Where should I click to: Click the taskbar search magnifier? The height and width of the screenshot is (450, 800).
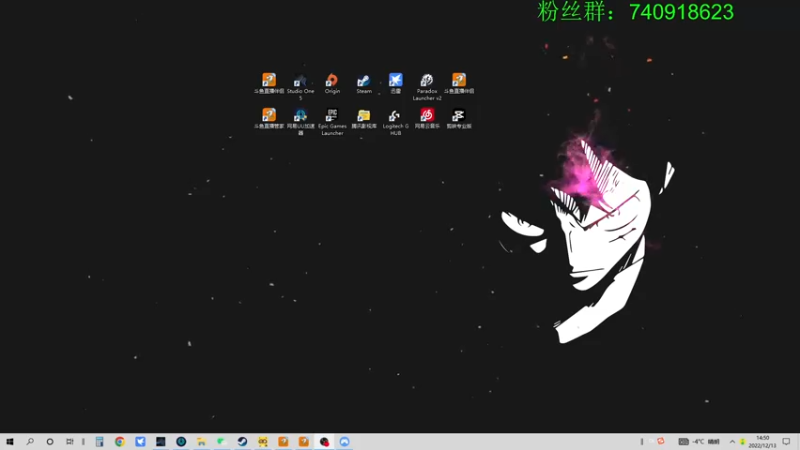coord(30,441)
